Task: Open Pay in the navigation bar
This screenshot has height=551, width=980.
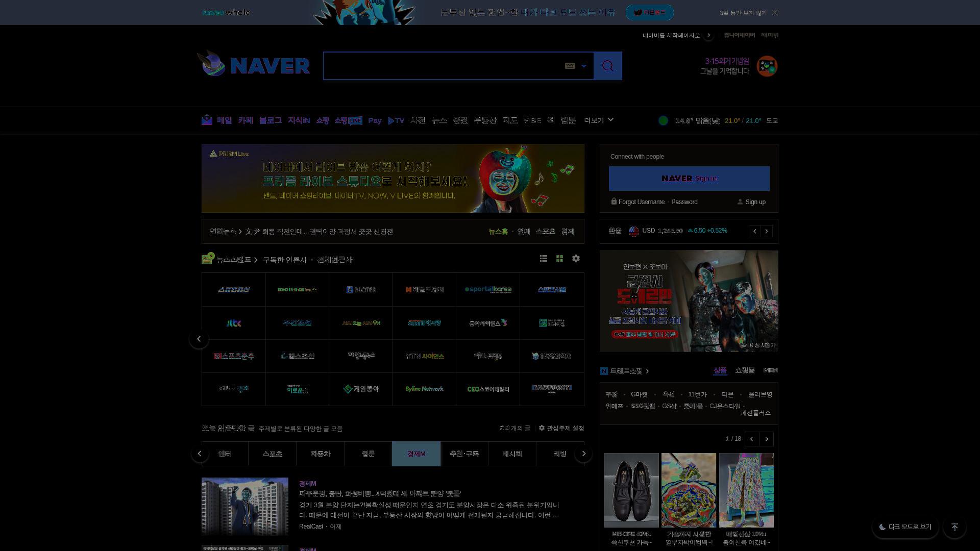Action: click(375, 120)
